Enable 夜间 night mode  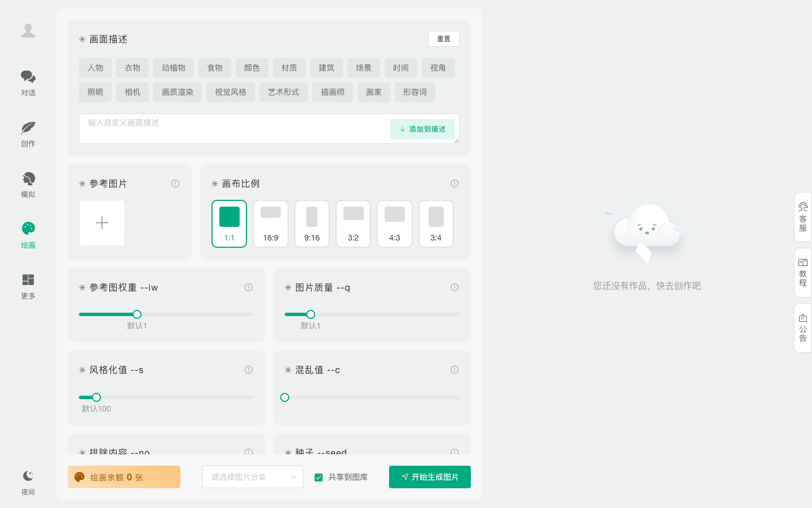28,481
